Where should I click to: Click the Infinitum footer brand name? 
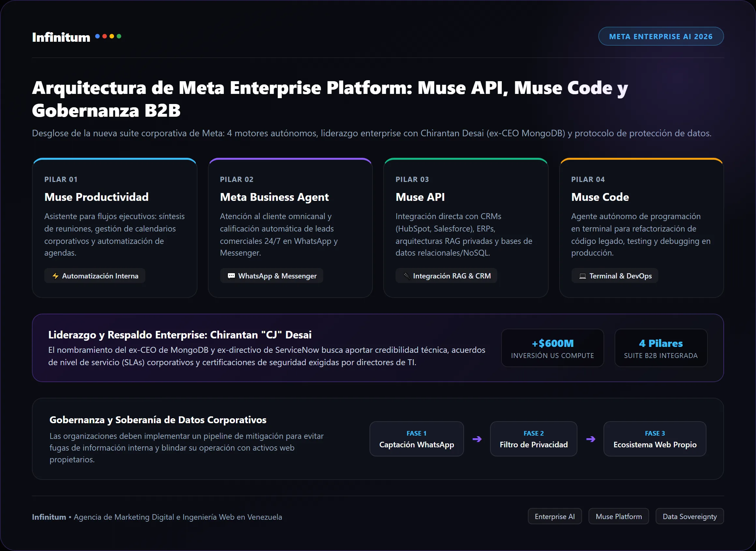[49, 517]
